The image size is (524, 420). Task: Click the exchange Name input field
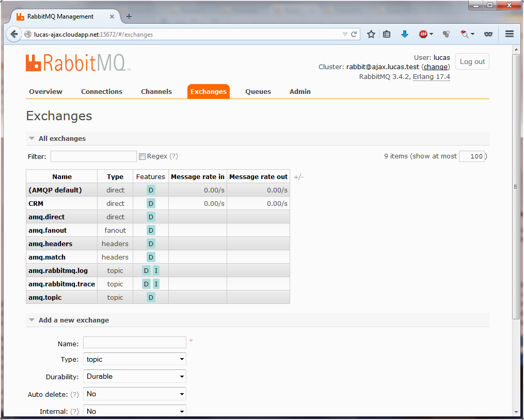pyautogui.click(x=134, y=343)
